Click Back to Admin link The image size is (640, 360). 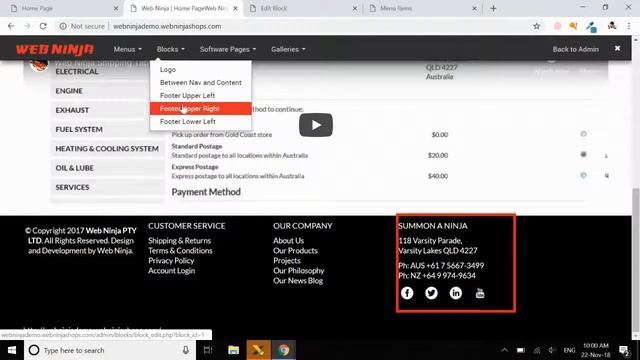(576, 49)
